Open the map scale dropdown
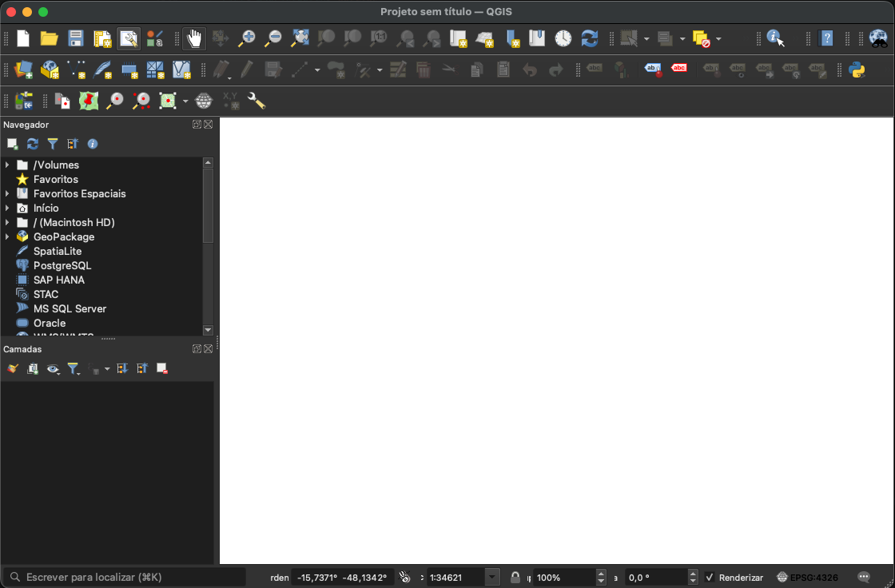This screenshot has width=895, height=588. pyautogui.click(x=492, y=577)
